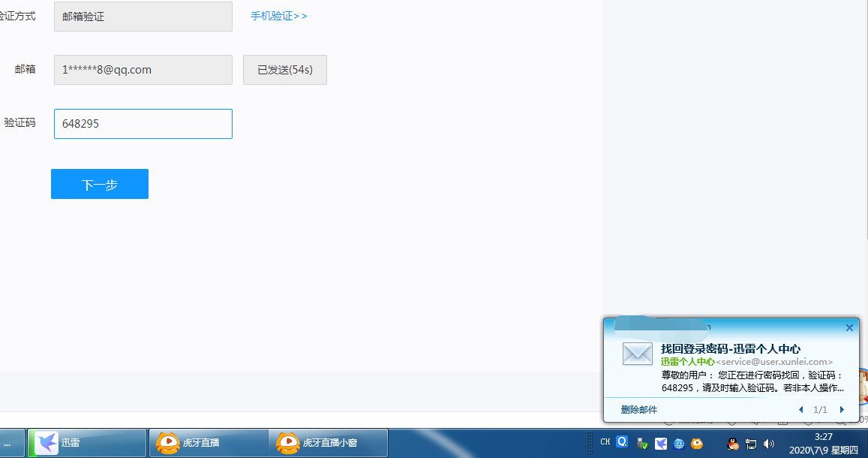Click the previous mail arrow in the popup
This screenshot has height=458, width=868.
click(x=800, y=409)
